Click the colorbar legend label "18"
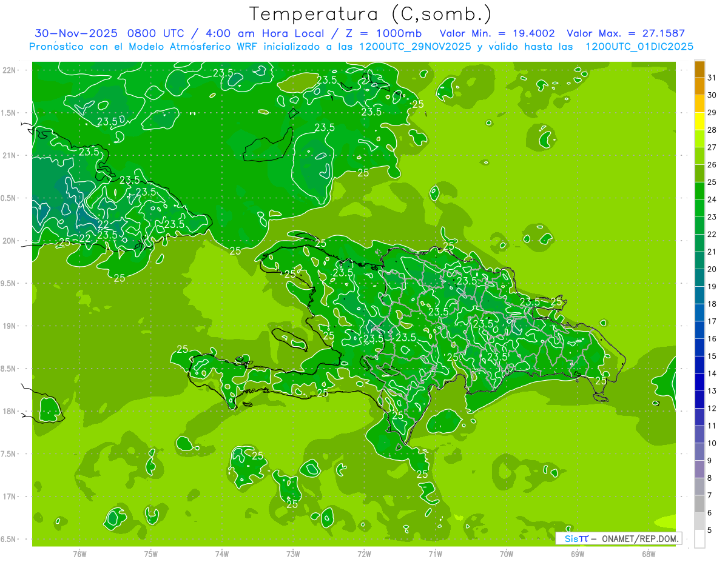Viewport: 728px width, 562px height. [x=712, y=304]
